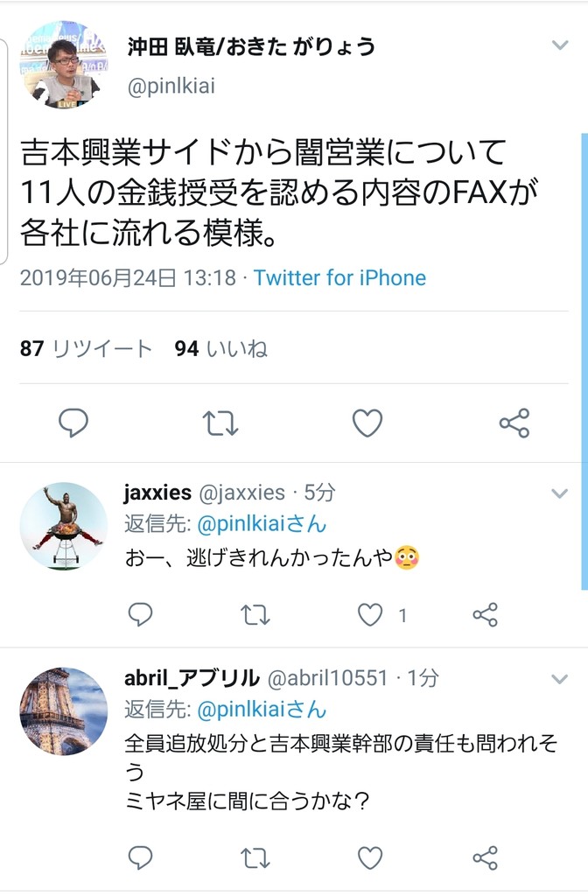Share jaxxies' reply
588x896 pixels.
485,615
